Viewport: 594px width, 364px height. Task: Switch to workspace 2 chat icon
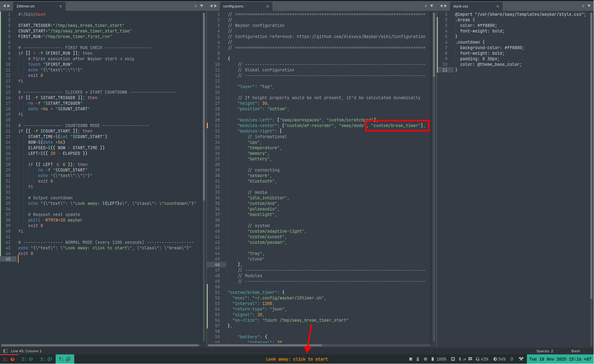point(27,359)
